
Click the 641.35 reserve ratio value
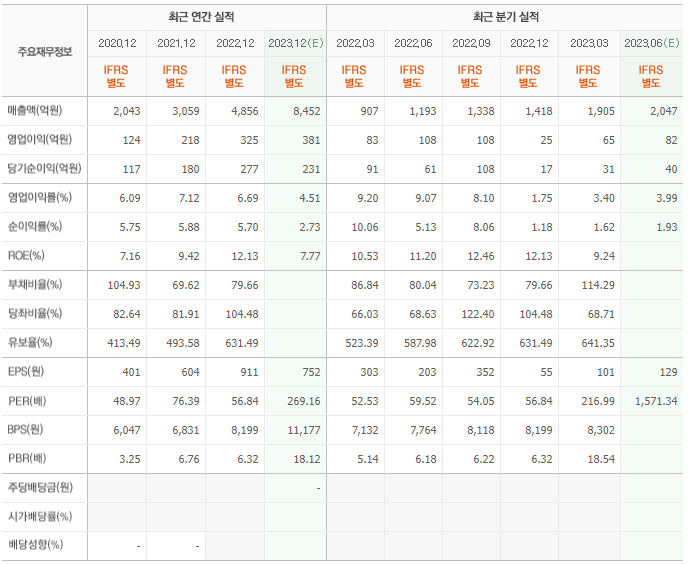point(598,343)
